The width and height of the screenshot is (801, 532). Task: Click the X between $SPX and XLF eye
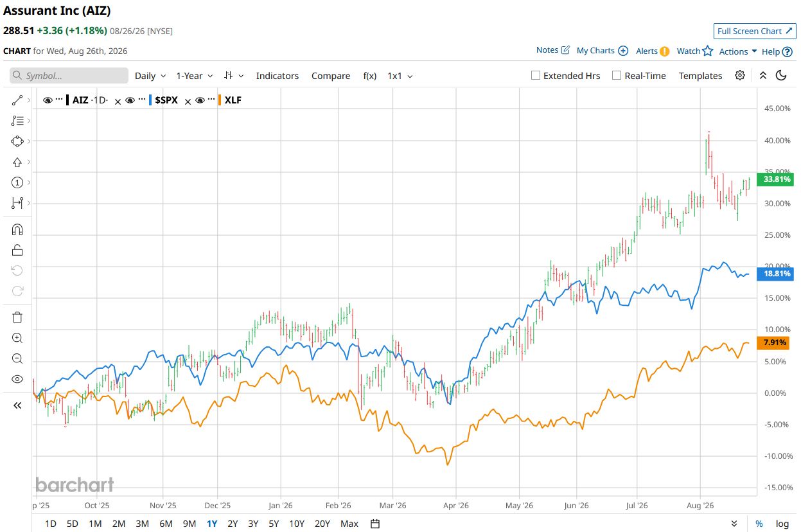pyautogui.click(x=188, y=101)
